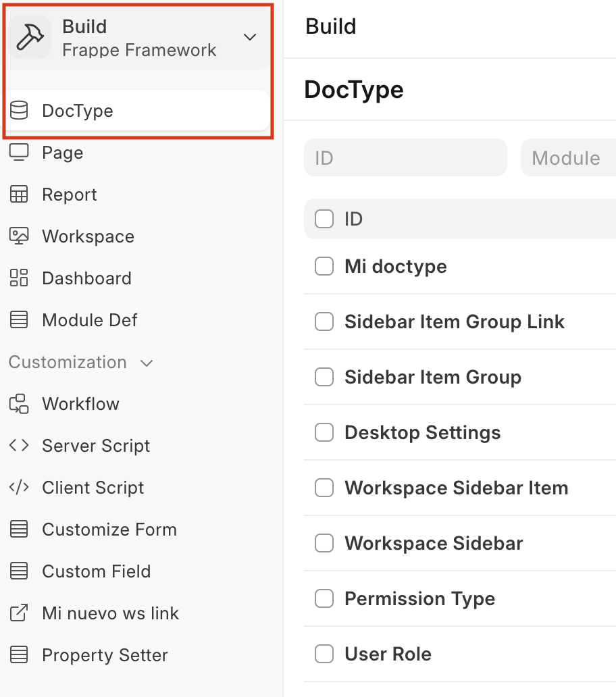Click the Page monitor icon in sidebar
616x697 pixels.
19,153
